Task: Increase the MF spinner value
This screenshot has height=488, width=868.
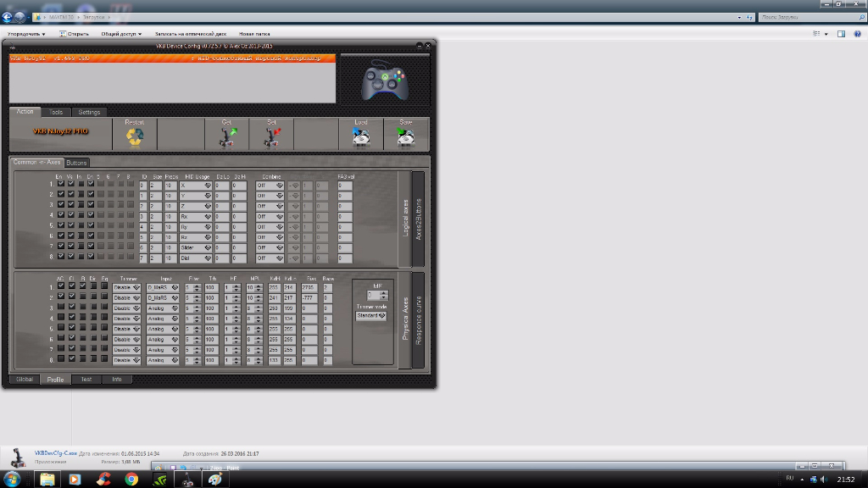Action: [384, 293]
